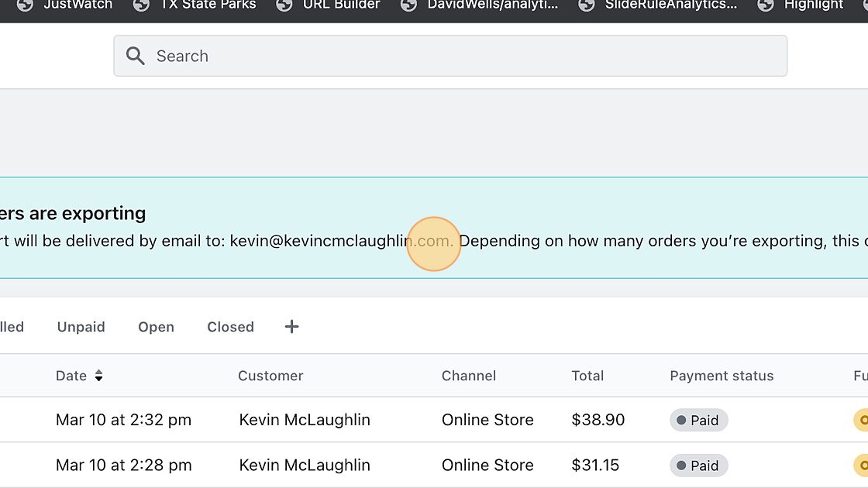Image resolution: width=868 pixels, height=488 pixels.
Task: Sort orders by Date arrows icon
Action: [x=99, y=376]
